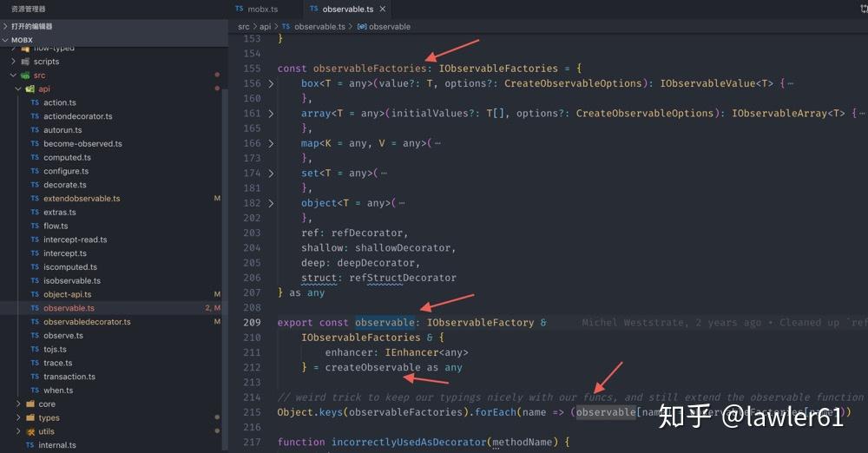This screenshot has width=868, height=453.
Task: Click the TS icon on mobx.ts tab
Action: (x=240, y=9)
